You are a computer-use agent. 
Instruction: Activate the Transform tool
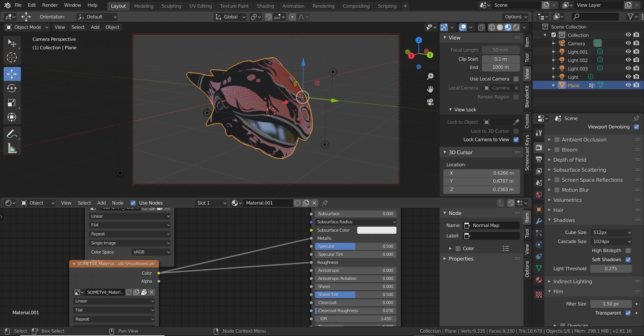coord(12,117)
